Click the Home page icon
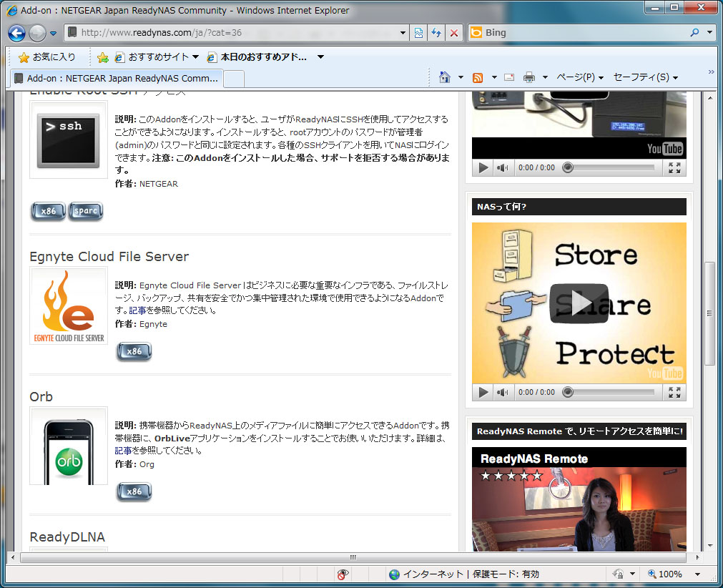Viewport: 723px width, 588px height. [x=445, y=77]
